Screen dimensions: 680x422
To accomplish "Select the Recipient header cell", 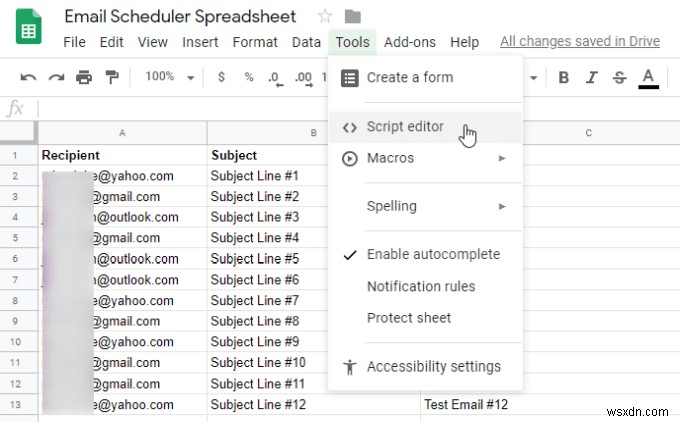I will pyautogui.click(x=122, y=155).
